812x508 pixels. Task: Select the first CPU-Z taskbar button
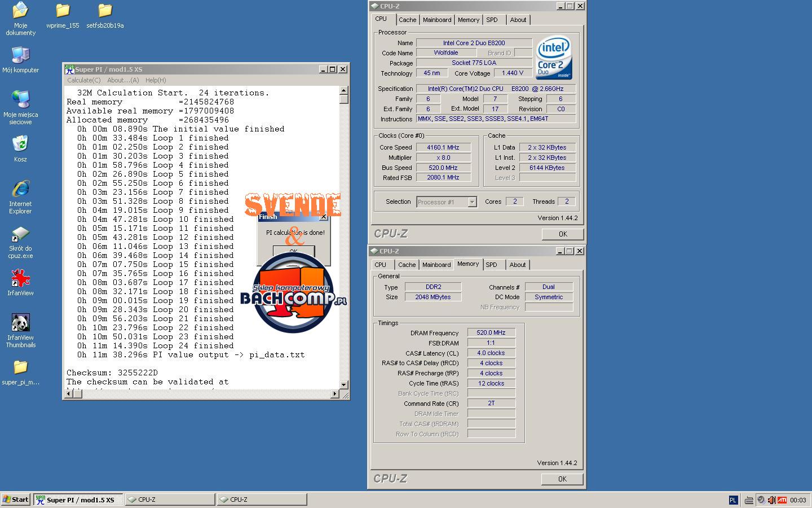click(x=170, y=500)
